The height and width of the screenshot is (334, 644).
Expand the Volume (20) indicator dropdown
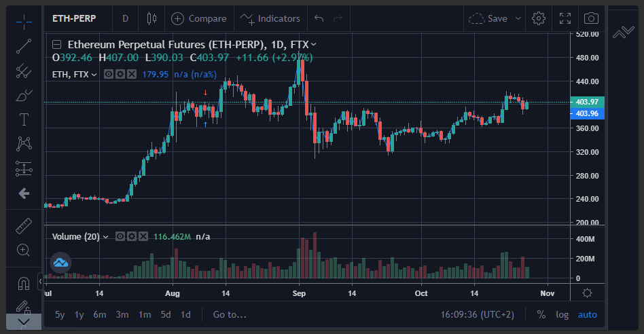105,237
